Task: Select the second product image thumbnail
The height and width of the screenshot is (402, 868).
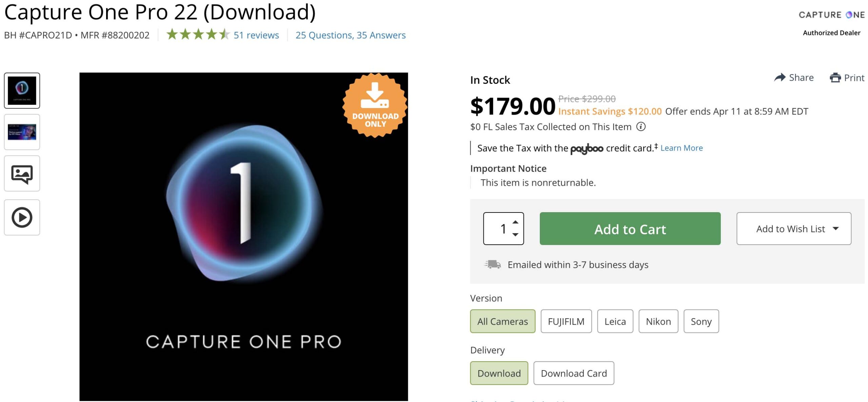Action: [x=22, y=132]
